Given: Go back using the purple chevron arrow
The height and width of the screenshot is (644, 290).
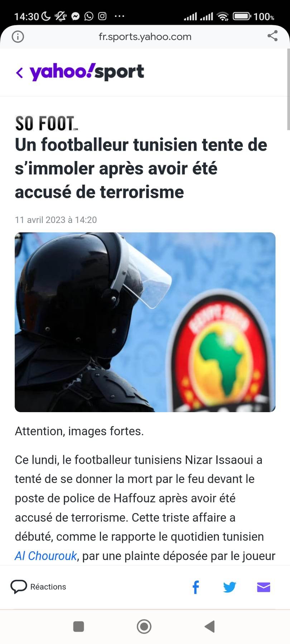Looking at the screenshot, I should (x=19, y=73).
